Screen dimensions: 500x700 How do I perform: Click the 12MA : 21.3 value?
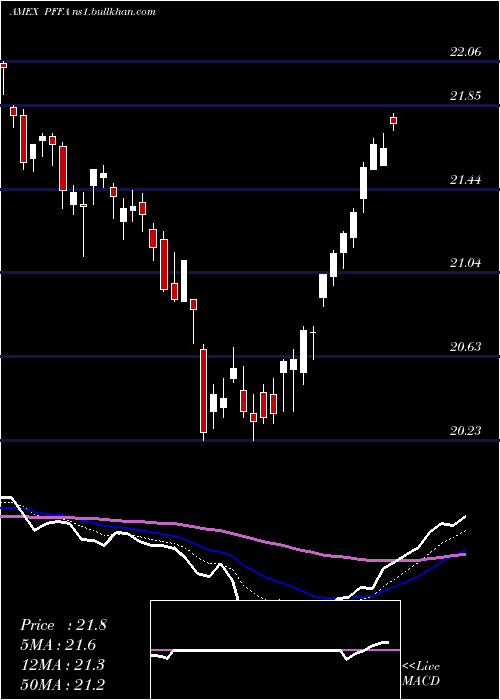click(62, 665)
